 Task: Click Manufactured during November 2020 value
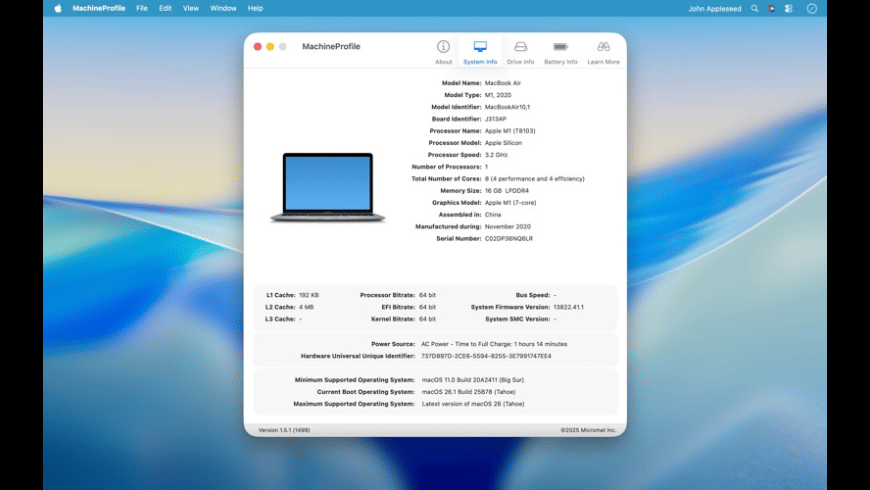coord(508,226)
